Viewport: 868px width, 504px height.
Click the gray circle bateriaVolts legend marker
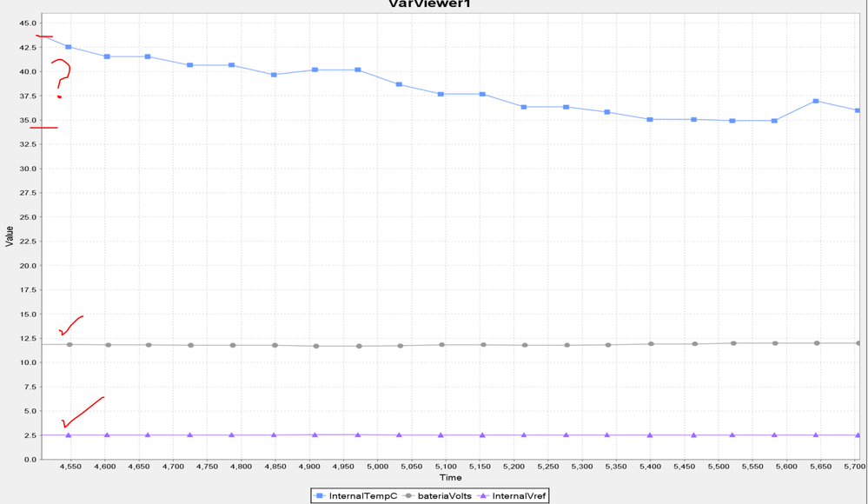pos(409,495)
